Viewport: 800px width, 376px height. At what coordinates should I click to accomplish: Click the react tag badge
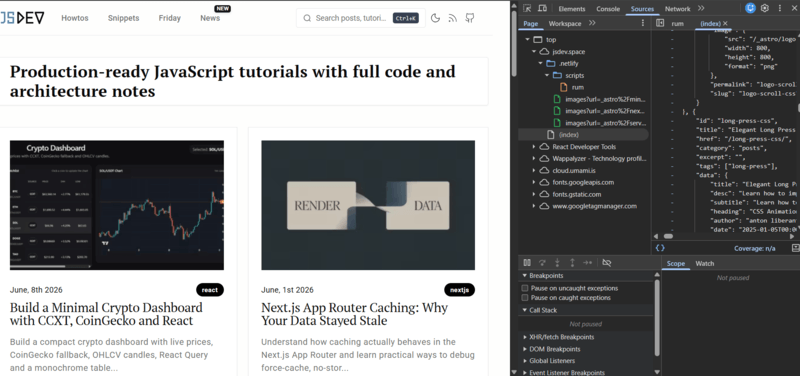pyautogui.click(x=210, y=290)
